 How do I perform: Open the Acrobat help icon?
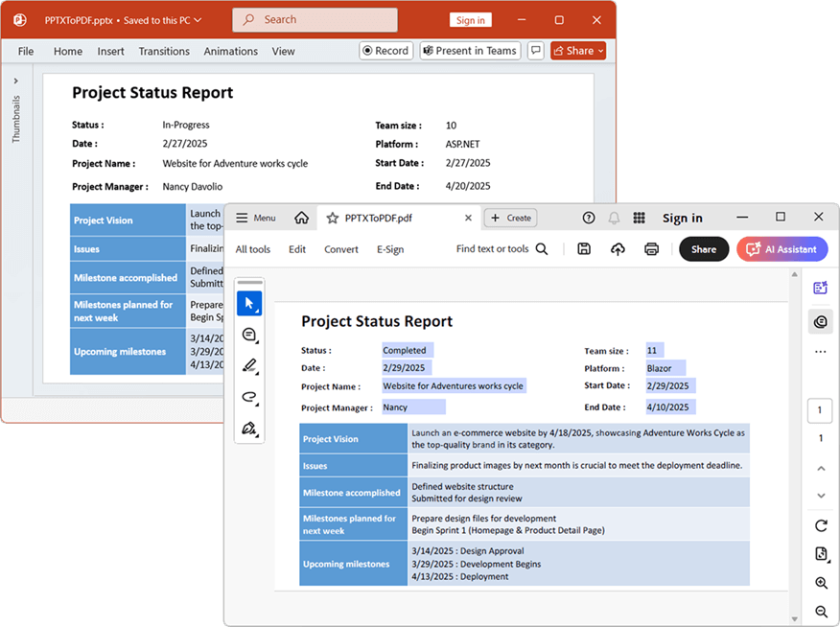click(588, 218)
